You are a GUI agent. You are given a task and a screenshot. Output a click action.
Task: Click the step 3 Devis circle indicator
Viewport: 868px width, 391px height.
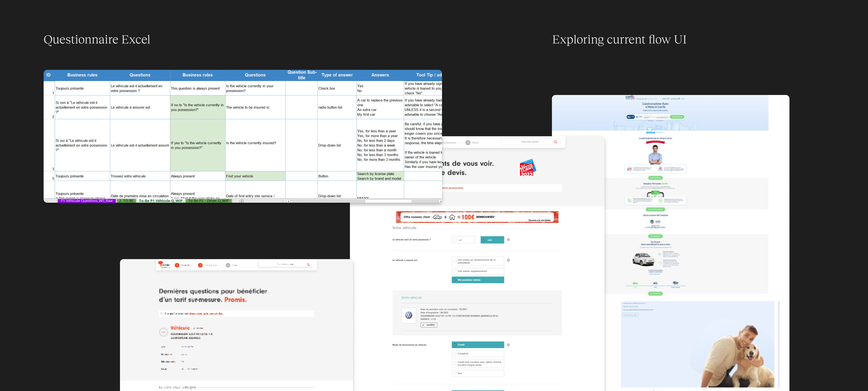click(x=468, y=143)
